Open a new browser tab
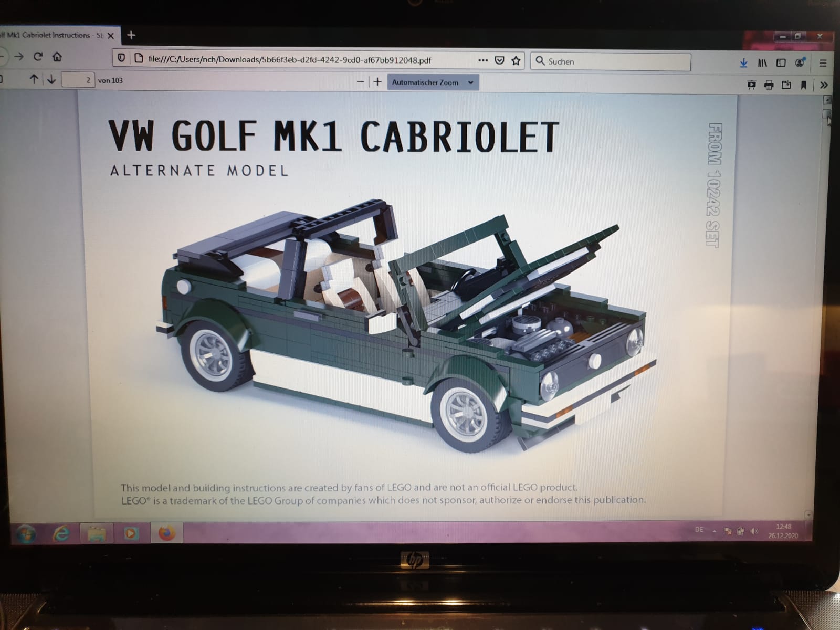Screen dimensions: 840x630 (x=131, y=35)
